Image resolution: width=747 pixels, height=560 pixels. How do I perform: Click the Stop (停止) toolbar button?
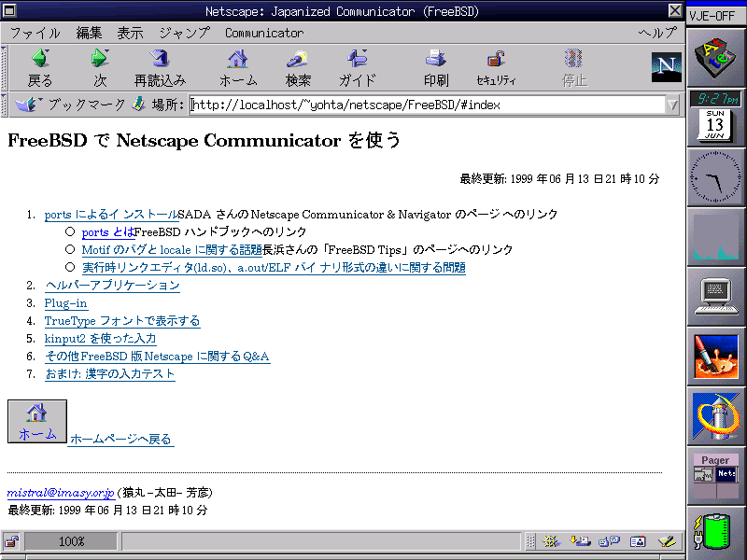574,67
